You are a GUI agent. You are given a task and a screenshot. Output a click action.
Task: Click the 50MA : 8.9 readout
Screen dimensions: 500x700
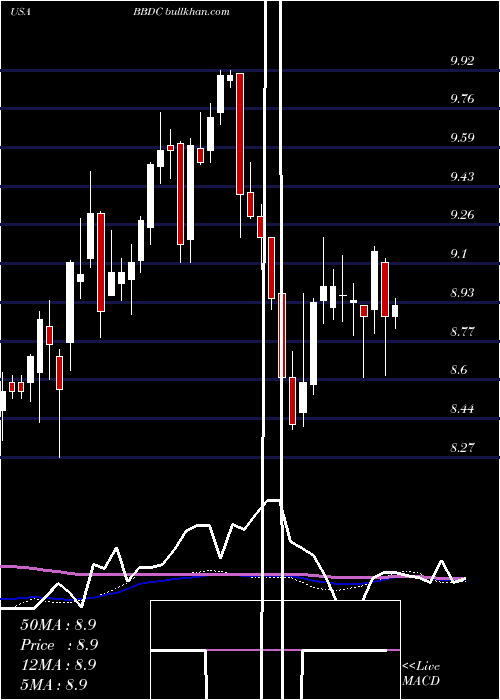[x=58, y=625]
